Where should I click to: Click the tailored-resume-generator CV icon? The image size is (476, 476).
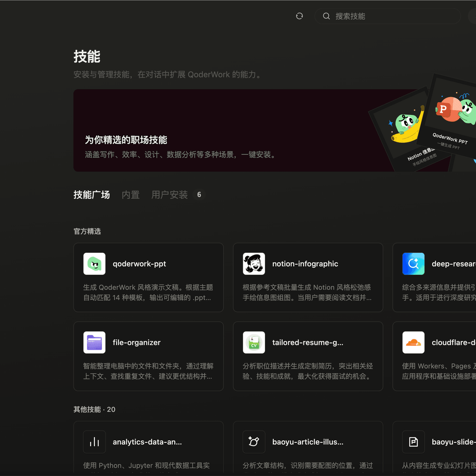pos(254,343)
